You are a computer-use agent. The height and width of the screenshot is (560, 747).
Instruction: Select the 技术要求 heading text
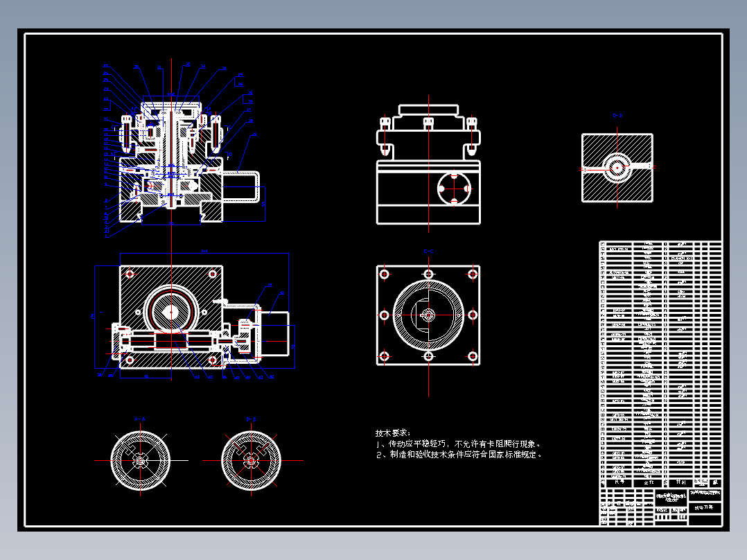[x=392, y=432]
